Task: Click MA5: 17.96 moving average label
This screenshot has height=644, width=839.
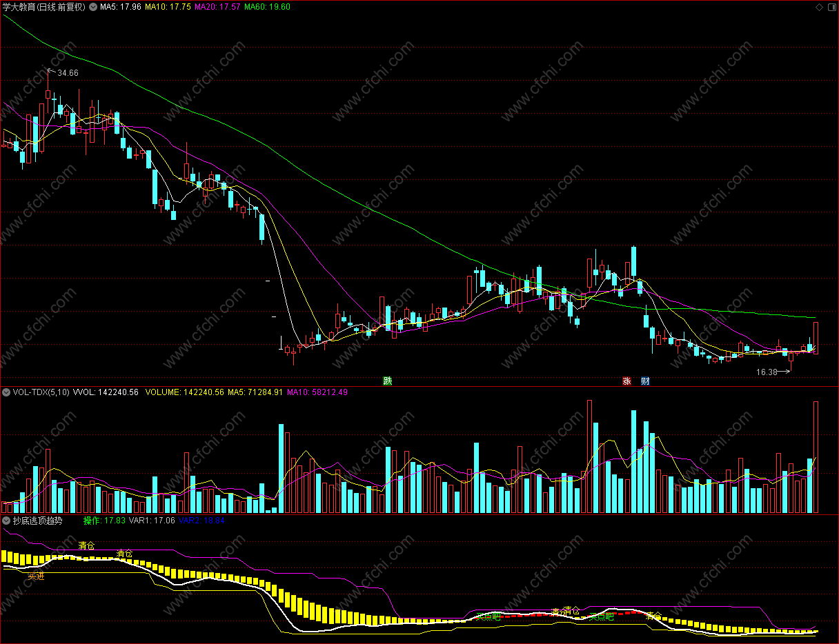Action: [121, 7]
